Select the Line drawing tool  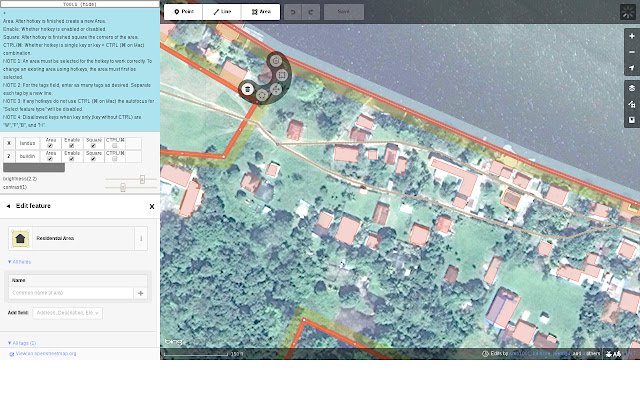click(x=225, y=12)
